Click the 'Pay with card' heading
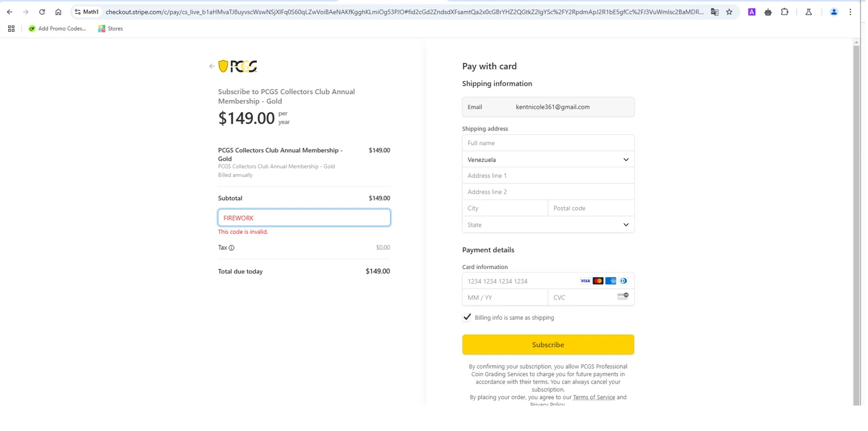 [490, 67]
